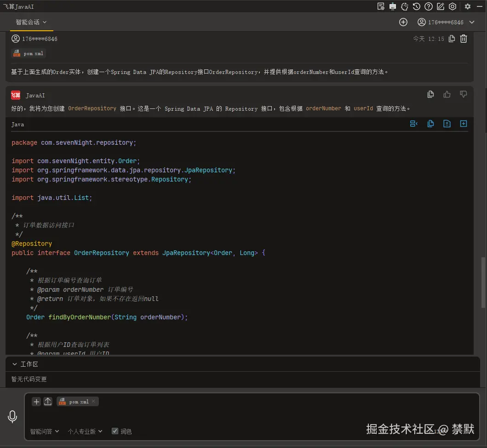Click the public interface OrderRepository declaration line
Image resolution: width=487 pixels, height=448 pixels.
(x=138, y=253)
